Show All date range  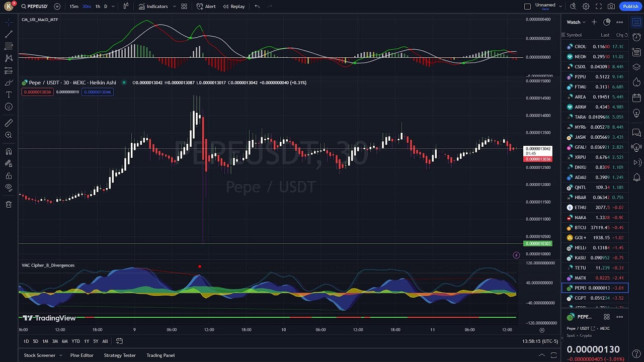tap(105, 341)
